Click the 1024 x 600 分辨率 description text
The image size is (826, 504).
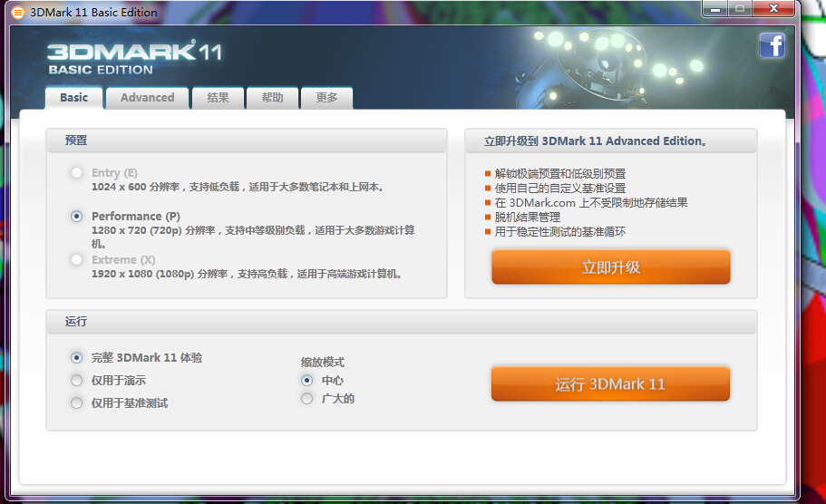(x=238, y=187)
